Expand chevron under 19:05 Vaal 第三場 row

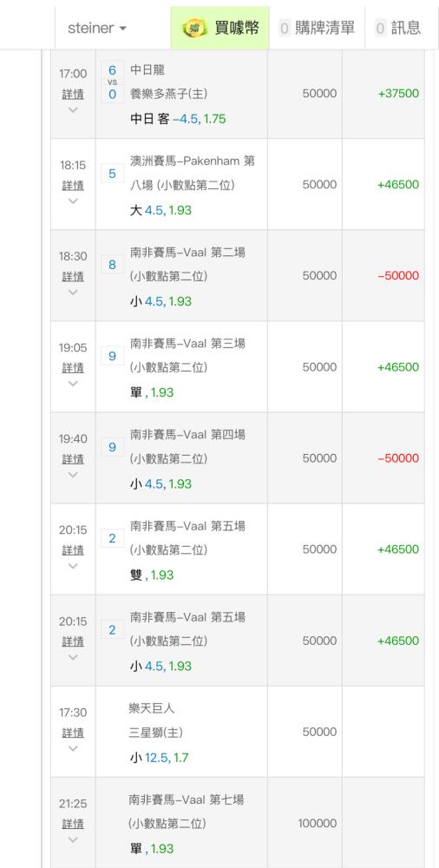(x=73, y=383)
